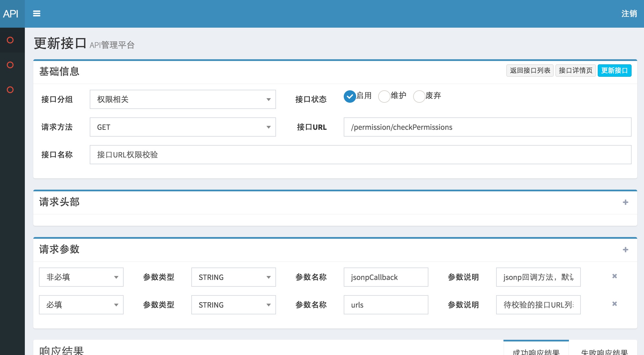The width and height of the screenshot is (644, 355).
Task: Switch to 成功响应结果 tab
Action: (536, 351)
